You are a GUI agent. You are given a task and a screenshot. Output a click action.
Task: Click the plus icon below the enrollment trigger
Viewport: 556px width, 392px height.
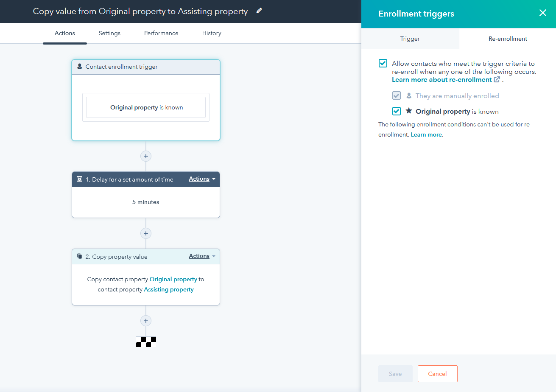click(145, 156)
